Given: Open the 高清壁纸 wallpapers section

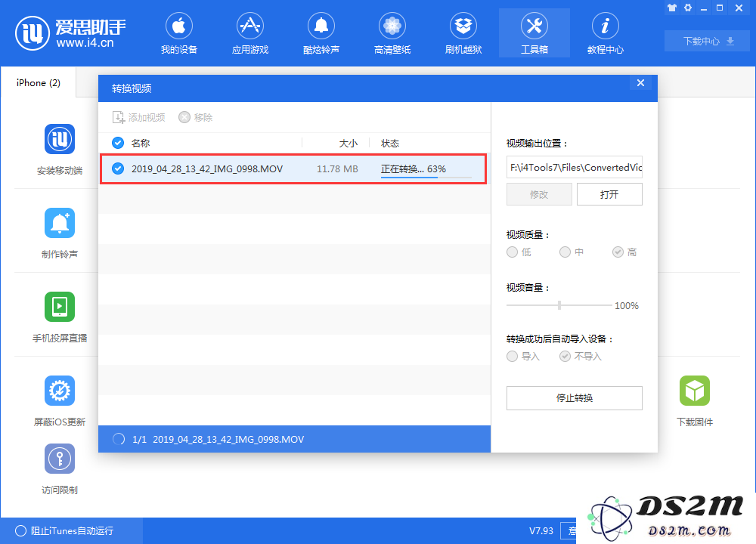Looking at the screenshot, I should 392,33.
